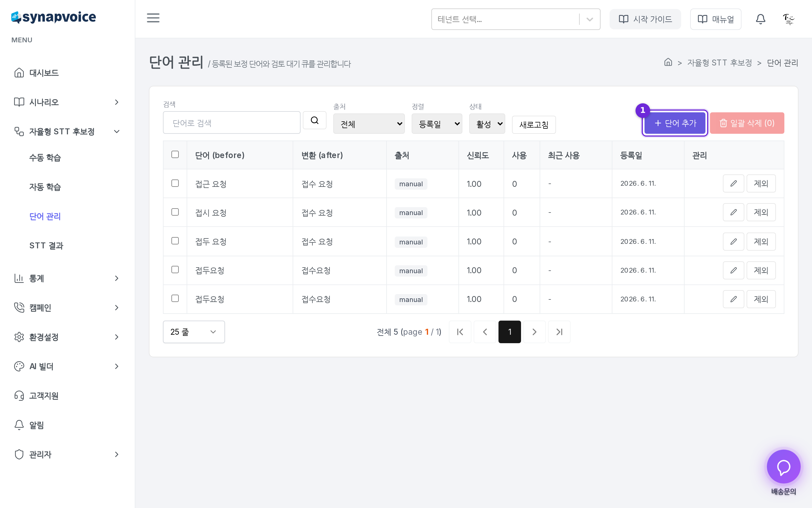Open the user profile avatar menu
Viewport: 812px width, 508px height.
point(788,19)
